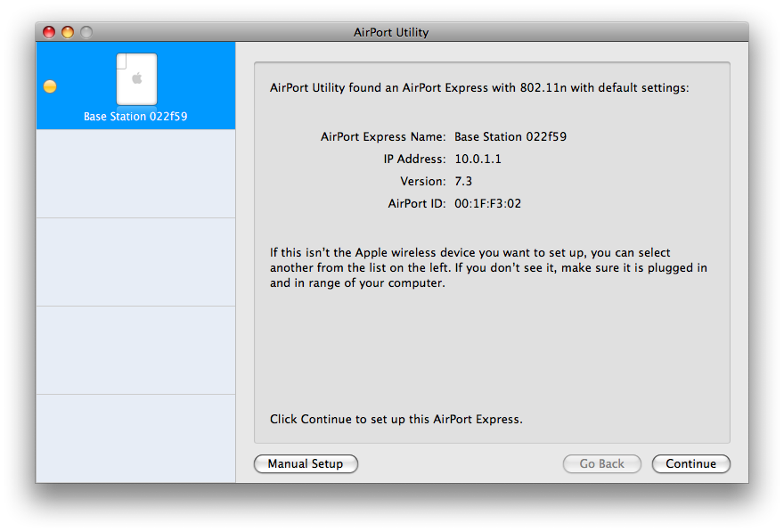Click the "AirPort ID:" label

(x=417, y=204)
